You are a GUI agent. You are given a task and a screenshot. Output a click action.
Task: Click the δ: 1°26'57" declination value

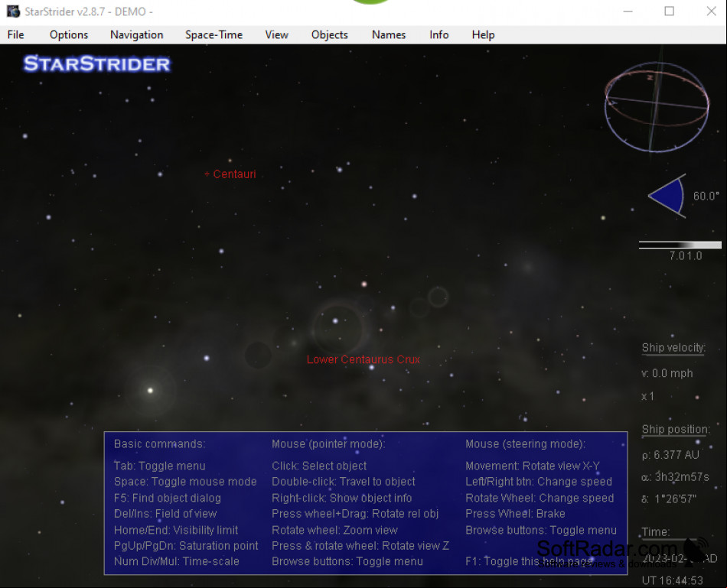point(669,499)
